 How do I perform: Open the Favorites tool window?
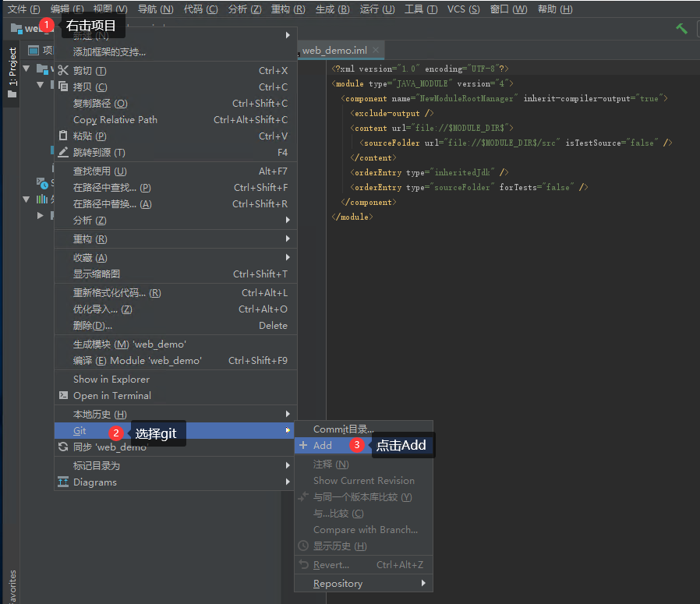coord(12,587)
